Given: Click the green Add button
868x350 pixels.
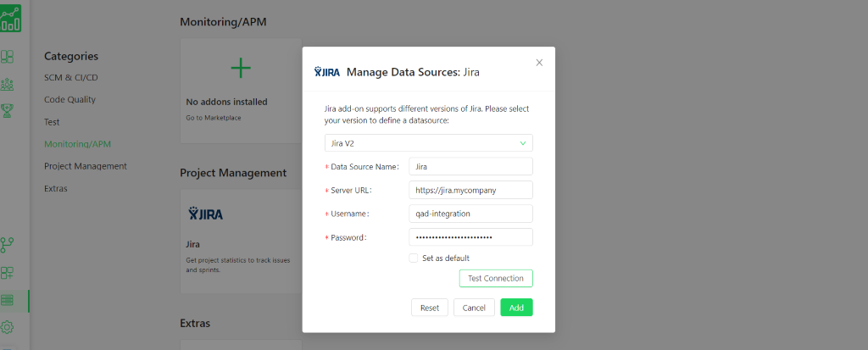Looking at the screenshot, I should 516,308.
